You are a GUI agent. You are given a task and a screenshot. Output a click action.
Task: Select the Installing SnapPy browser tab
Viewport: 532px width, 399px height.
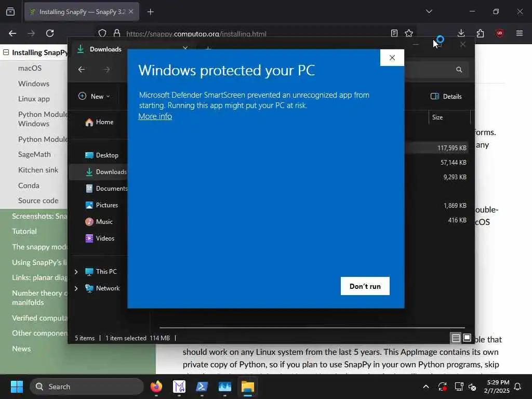(x=82, y=12)
